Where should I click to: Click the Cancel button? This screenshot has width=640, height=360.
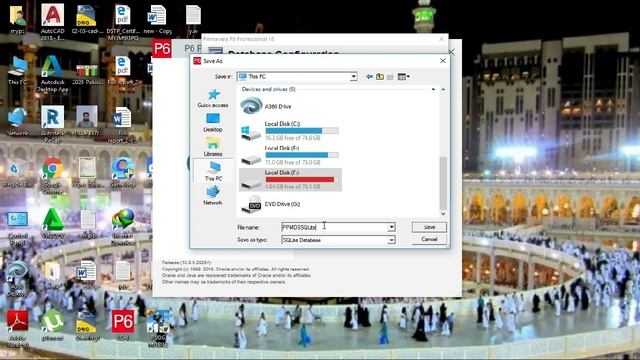click(429, 239)
